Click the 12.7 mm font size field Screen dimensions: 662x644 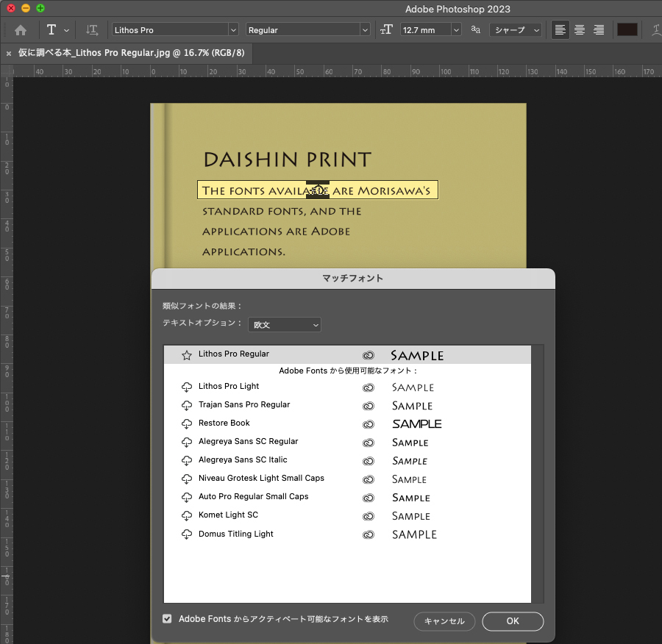[x=426, y=30]
